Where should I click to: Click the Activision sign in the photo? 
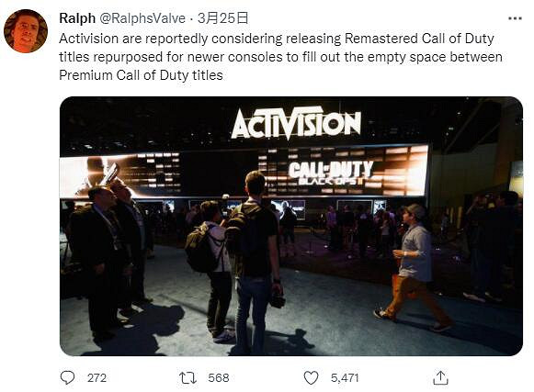tap(296, 122)
